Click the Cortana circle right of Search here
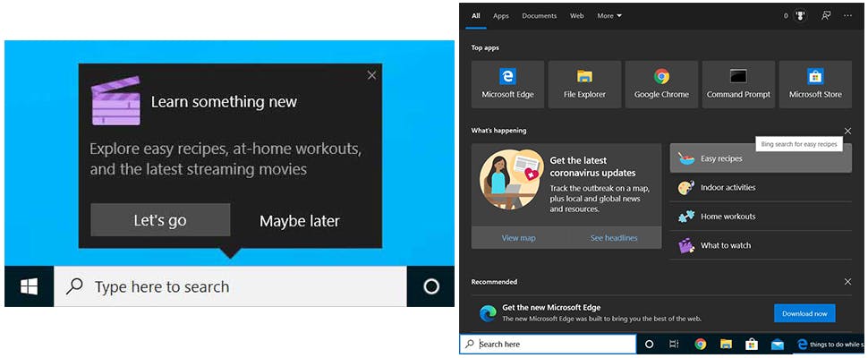This screenshot has width=868, height=358. [650, 345]
